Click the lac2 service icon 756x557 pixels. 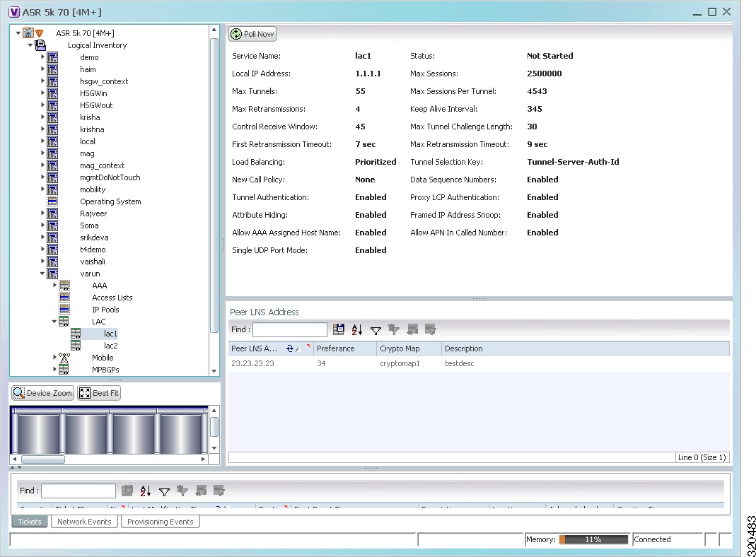pyautogui.click(x=76, y=346)
